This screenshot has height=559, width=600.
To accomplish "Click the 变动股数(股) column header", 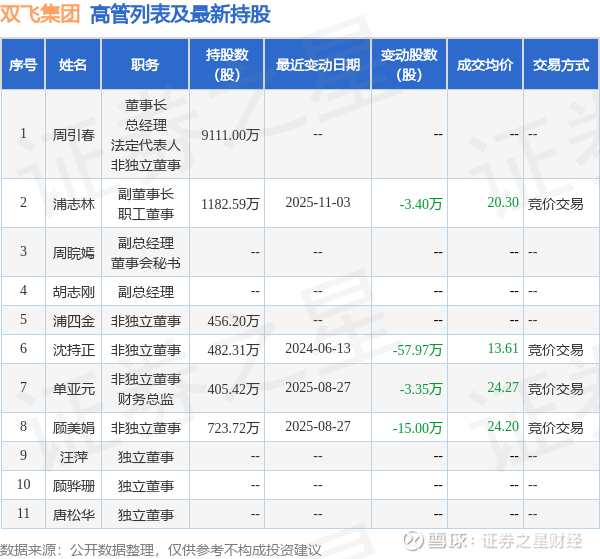I will (409, 65).
